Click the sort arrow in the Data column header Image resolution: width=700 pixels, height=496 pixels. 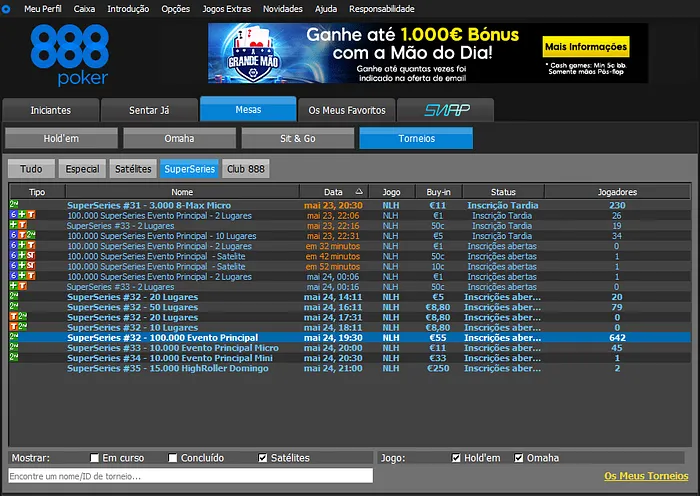click(359, 192)
